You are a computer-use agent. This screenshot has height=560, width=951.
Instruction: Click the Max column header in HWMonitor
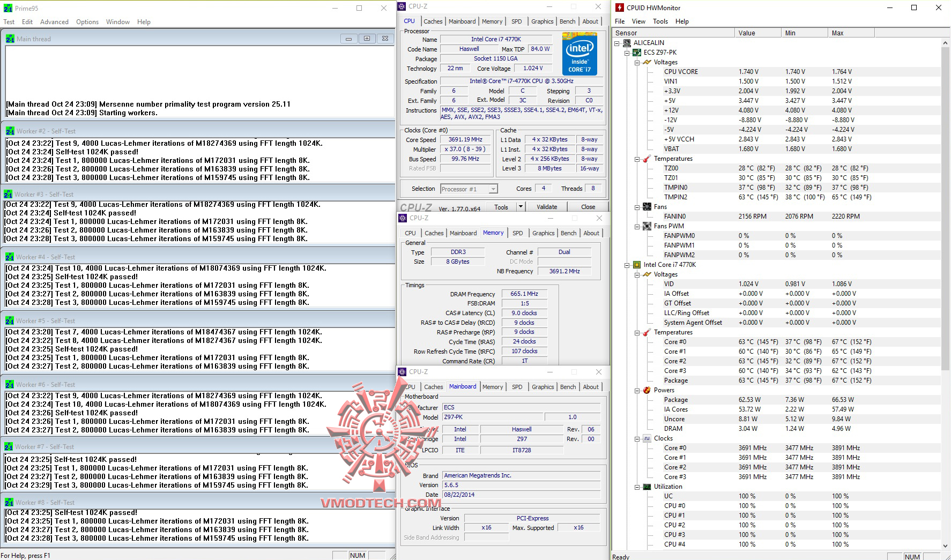click(x=851, y=33)
